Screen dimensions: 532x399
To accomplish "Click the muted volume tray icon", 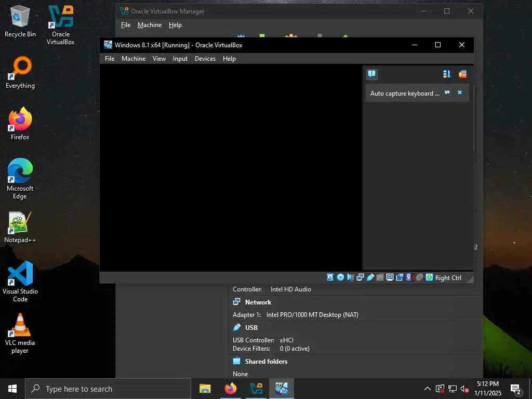I will (x=465, y=389).
